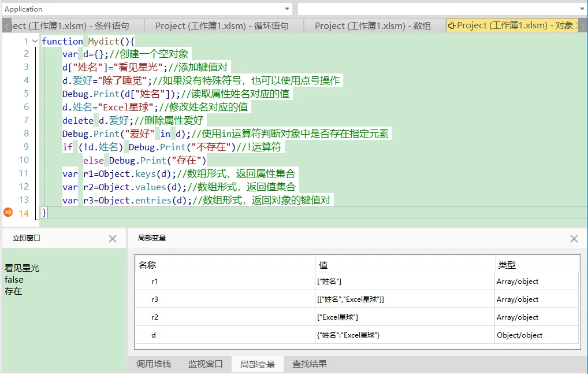Open the 调用堆栈 tab

tap(154, 364)
